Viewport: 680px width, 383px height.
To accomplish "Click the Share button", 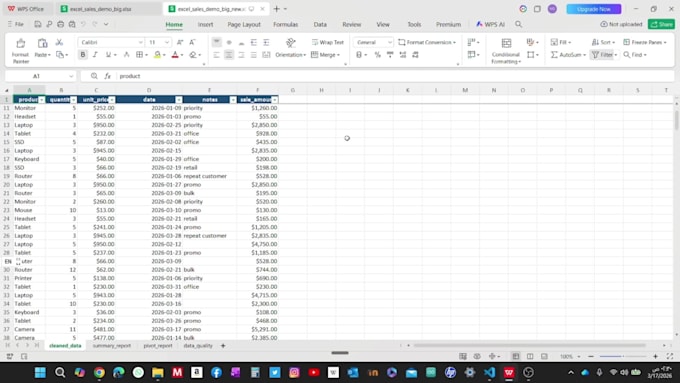I will (x=661, y=24).
